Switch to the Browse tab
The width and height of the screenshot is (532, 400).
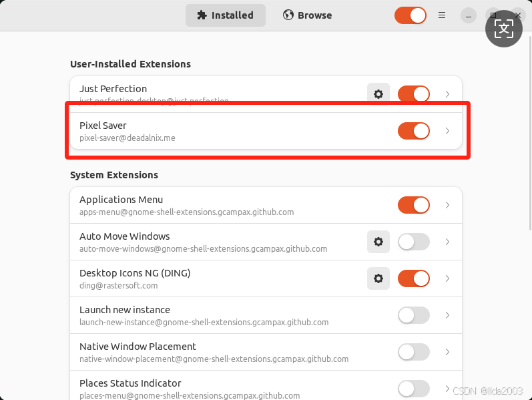point(308,15)
